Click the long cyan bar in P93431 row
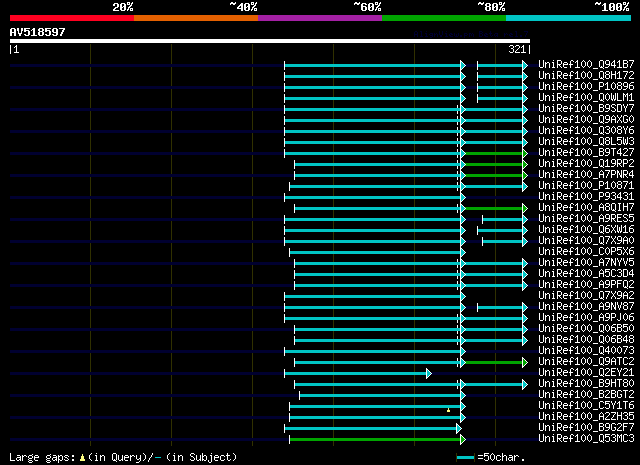The height and width of the screenshot is (465, 640). coord(373,198)
